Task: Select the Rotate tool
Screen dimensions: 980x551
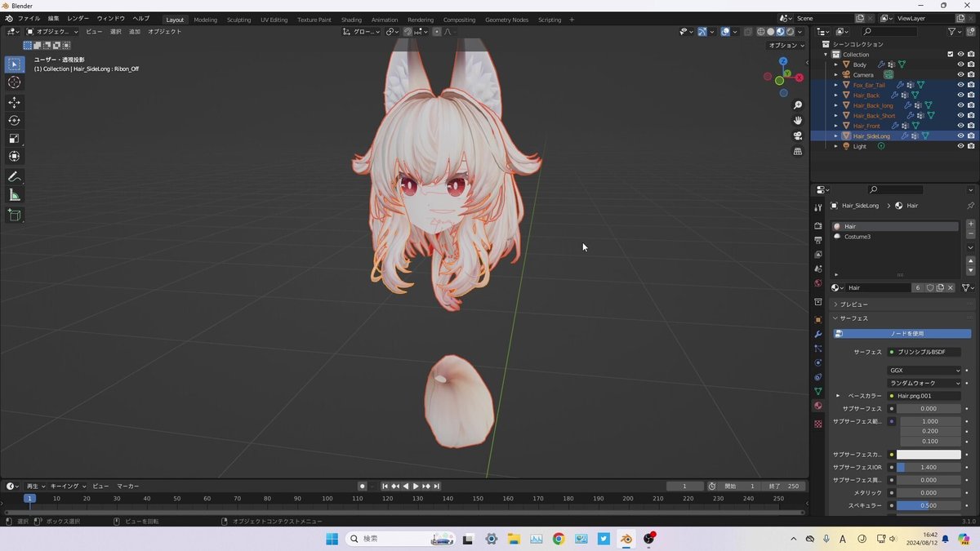Action: (x=14, y=120)
